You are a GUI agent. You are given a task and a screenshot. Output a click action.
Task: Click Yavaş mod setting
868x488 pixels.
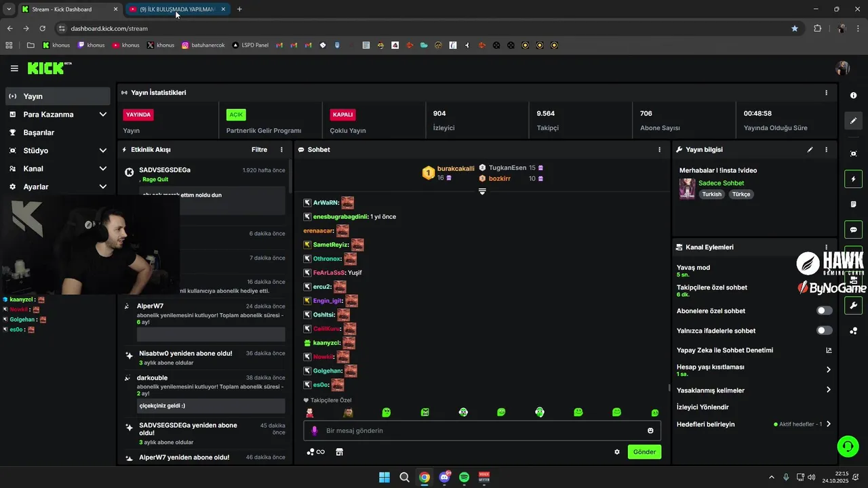coord(693,270)
